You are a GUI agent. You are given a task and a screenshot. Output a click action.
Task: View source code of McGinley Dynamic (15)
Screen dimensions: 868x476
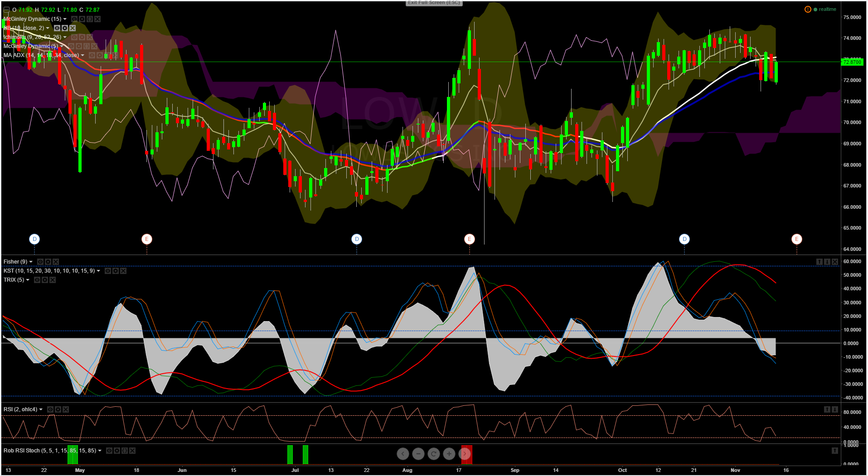click(90, 19)
